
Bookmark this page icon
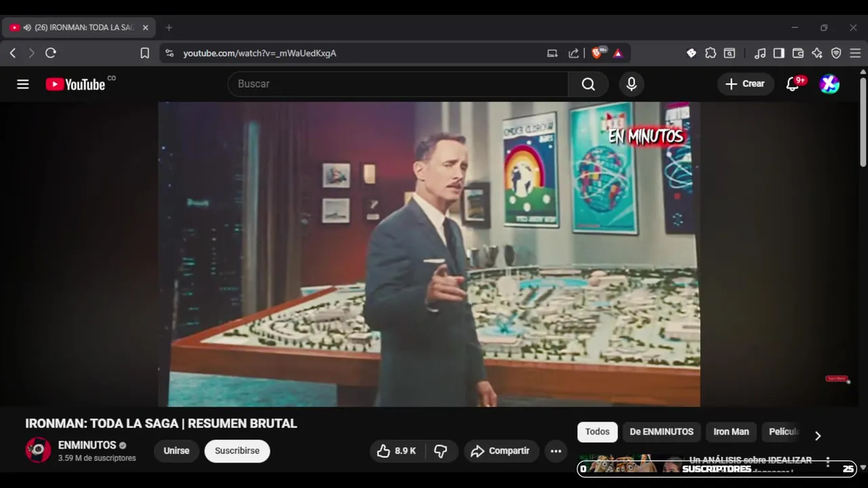pyautogui.click(x=144, y=53)
